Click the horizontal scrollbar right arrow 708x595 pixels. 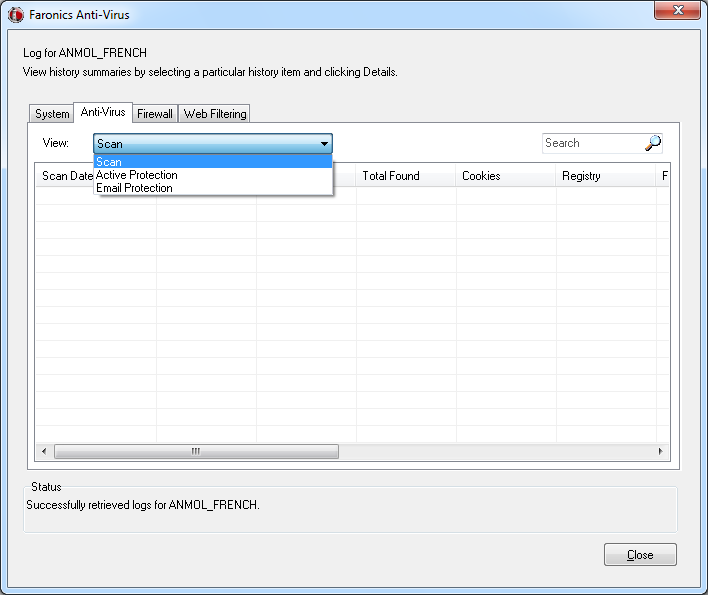661,451
